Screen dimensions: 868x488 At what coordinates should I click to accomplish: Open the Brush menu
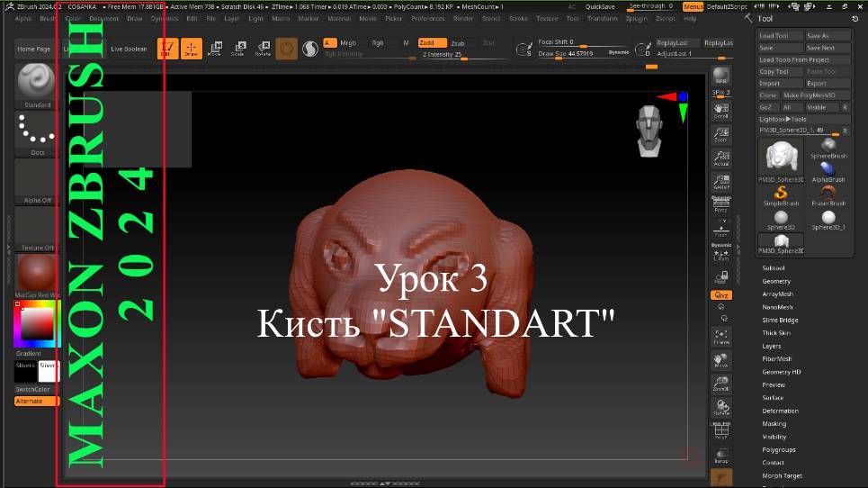48,18
